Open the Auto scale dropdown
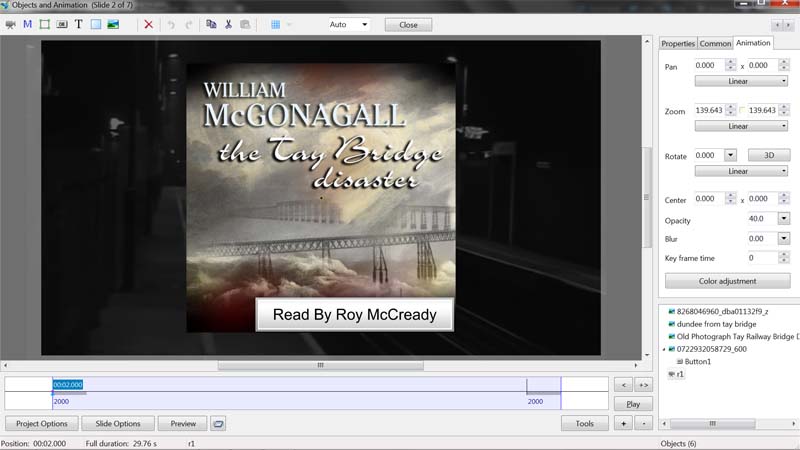Viewport: 800px width, 450px height. click(348, 24)
